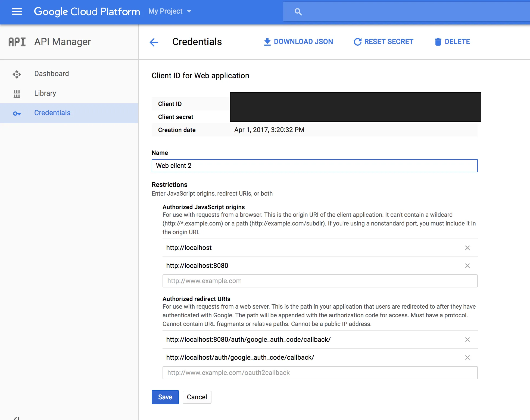This screenshot has height=420, width=530.
Task: Open the Dashboard sidebar item
Action: [51, 74]
